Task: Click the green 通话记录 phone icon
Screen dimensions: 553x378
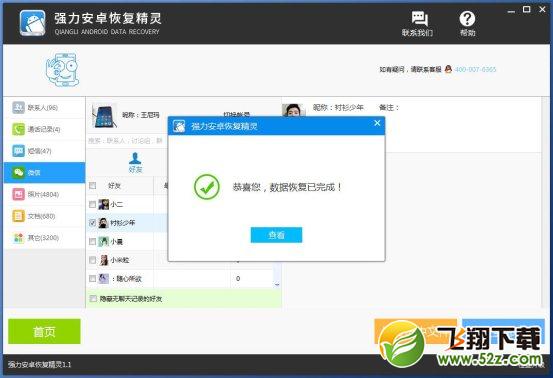Action: coord(18,129)
